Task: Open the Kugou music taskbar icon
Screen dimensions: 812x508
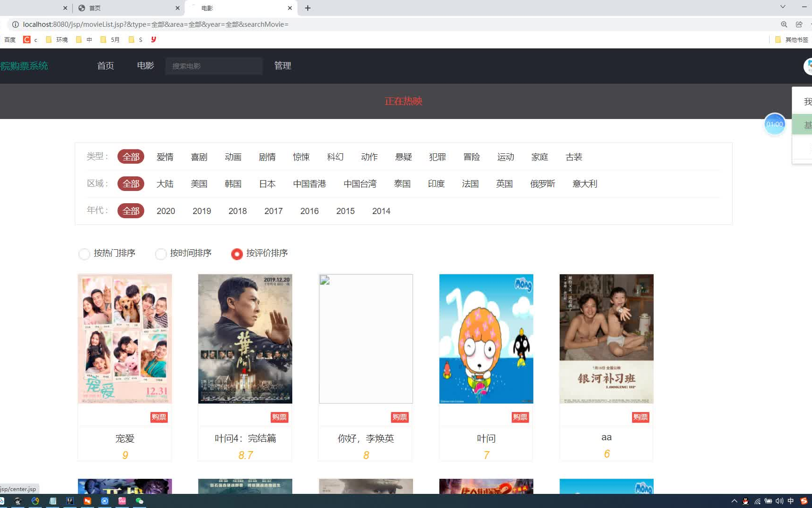Action: [x=105, y=501]
